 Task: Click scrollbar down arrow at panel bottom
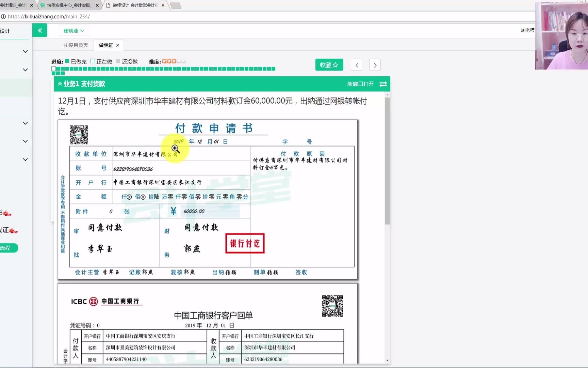[387, 361]
